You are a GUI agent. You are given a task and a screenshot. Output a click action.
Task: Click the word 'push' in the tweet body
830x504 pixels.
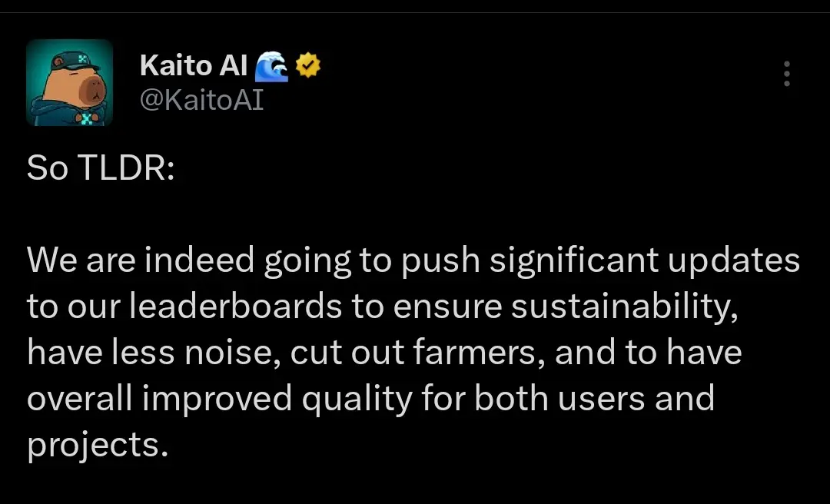[x=440, y=261]
